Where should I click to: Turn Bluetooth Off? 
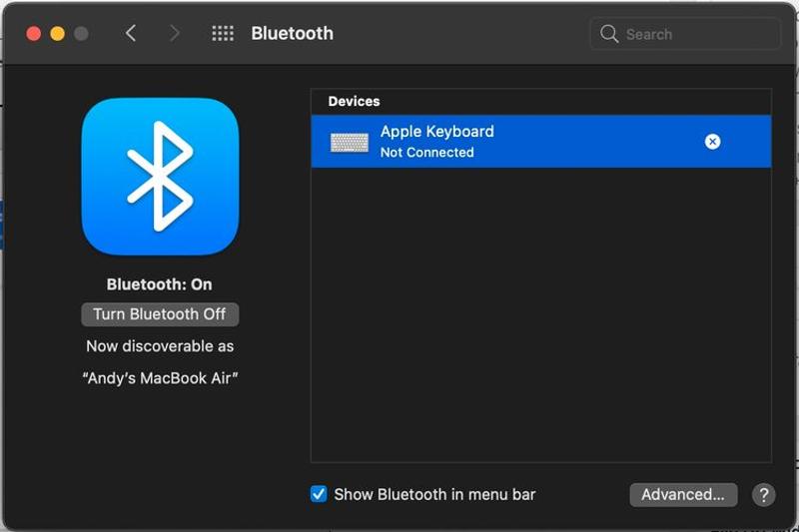(160, 314)
